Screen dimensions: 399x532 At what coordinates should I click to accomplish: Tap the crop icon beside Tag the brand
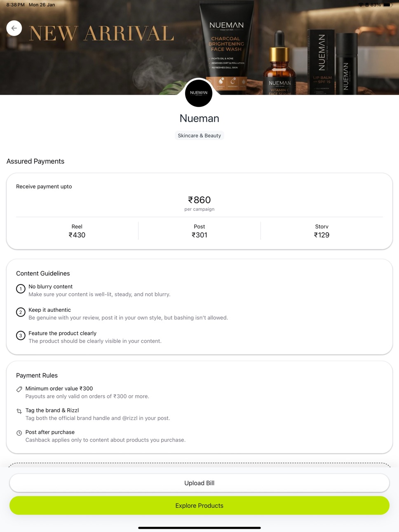19,411
